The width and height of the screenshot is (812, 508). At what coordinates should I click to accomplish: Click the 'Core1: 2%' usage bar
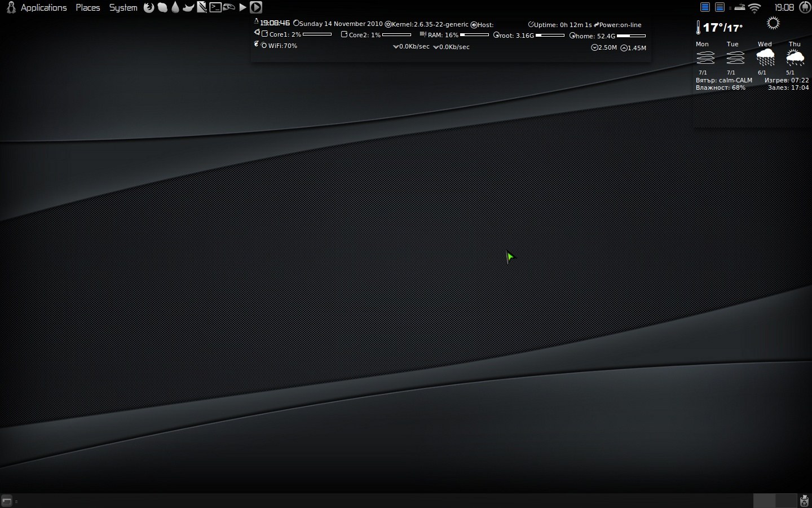pos(317,34)
